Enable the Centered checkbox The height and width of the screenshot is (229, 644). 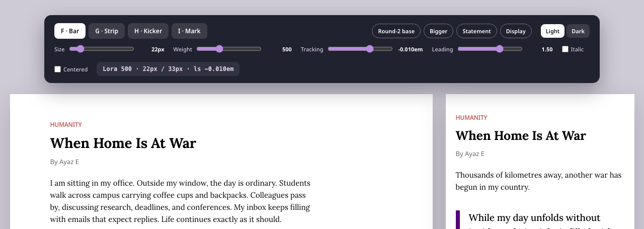tap(57, 69)
